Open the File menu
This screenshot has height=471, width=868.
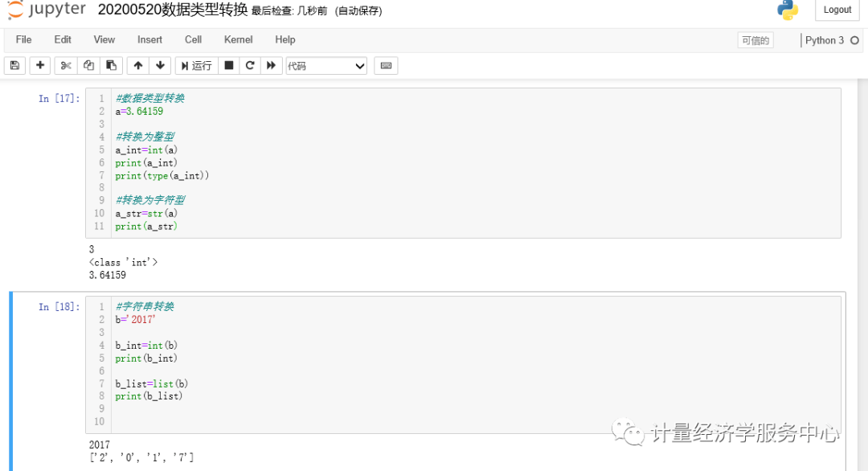click(23, 40)
